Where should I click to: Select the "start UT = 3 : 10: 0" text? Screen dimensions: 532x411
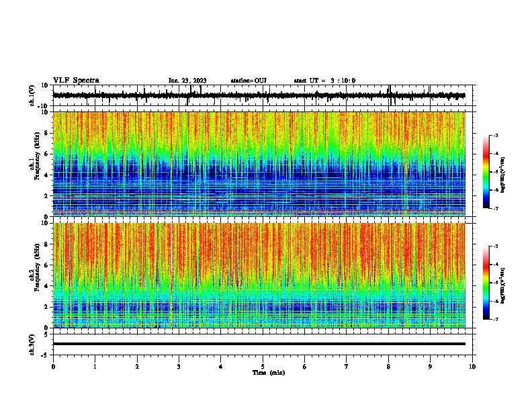tap(324, 81)
